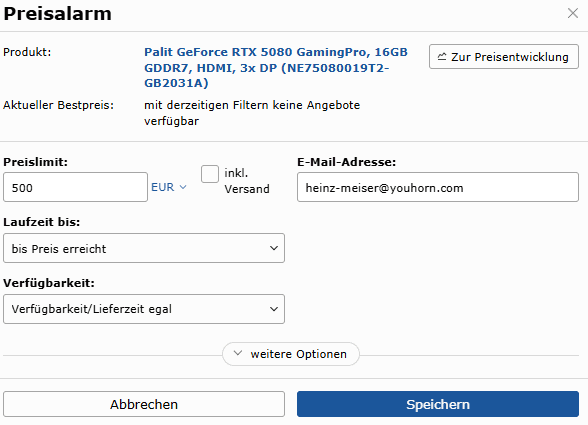Focus the Preislimit field containing 500

pyautogui.click(x=75, y=187)
